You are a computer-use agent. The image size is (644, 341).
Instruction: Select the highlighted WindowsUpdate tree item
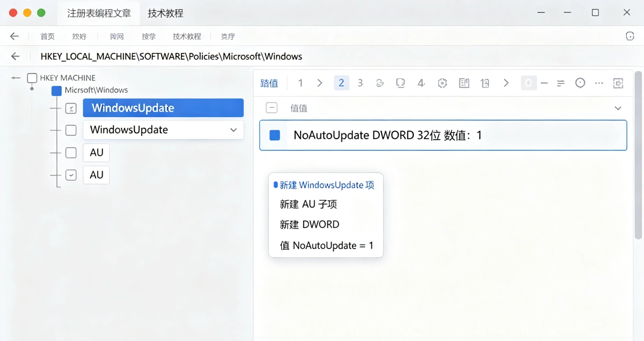coord(163,108)
